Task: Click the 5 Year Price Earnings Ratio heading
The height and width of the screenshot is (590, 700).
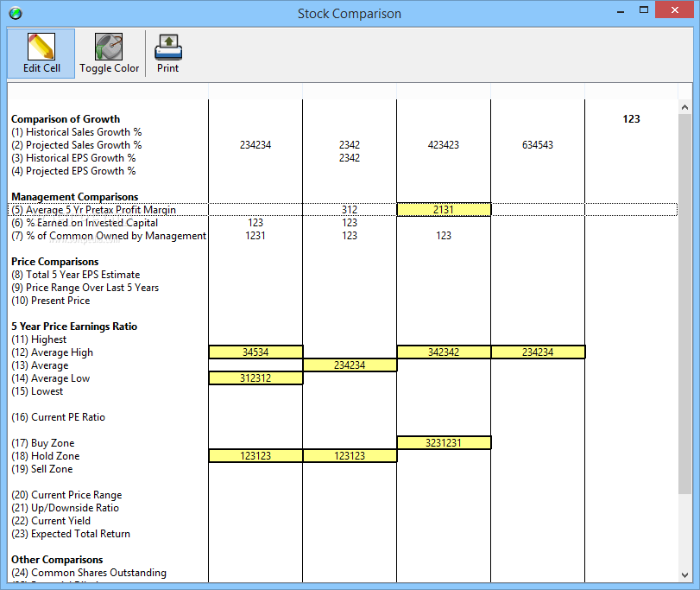Action: tap(74, 326)
